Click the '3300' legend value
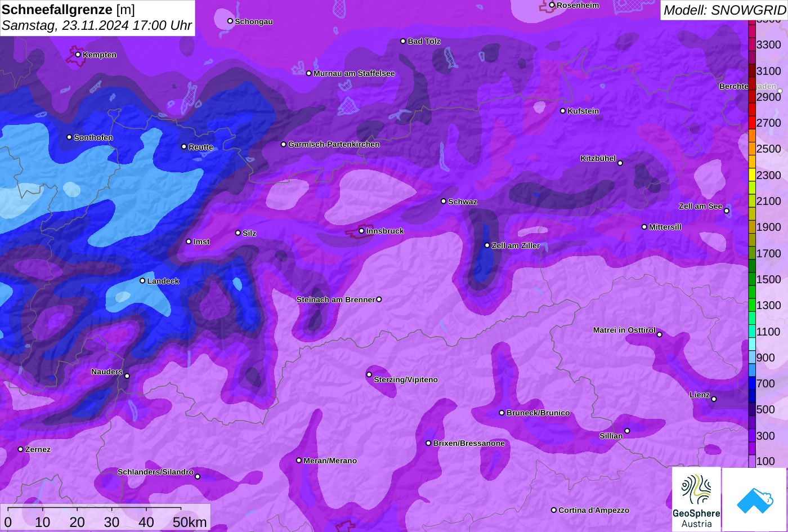Viewport: 788px width, 532px height. [x=769, y=44]
